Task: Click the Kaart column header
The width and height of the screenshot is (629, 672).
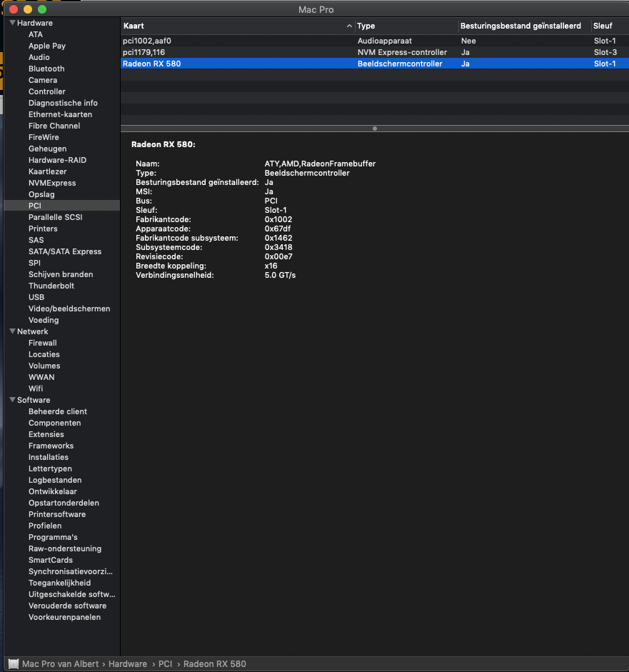Action: click(x=238, y=26)
